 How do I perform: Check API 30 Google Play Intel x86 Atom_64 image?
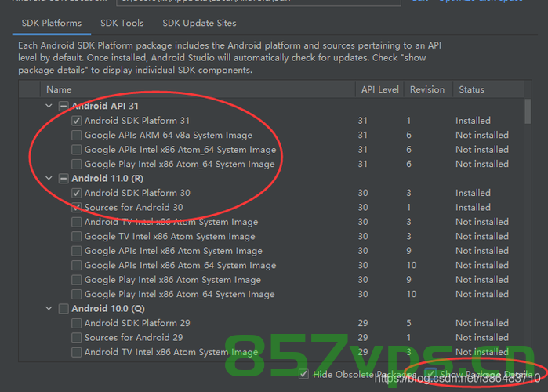77,294
